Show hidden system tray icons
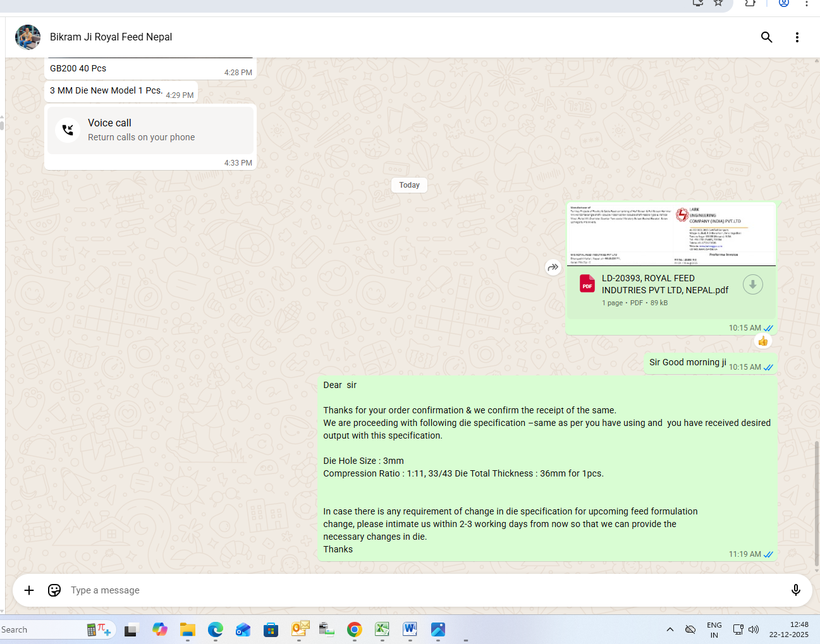The image size is (820, 644). pos(670,629)
